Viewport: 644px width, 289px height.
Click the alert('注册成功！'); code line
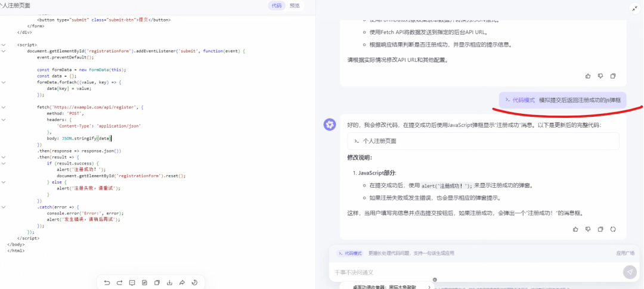[x=81, y=170]
